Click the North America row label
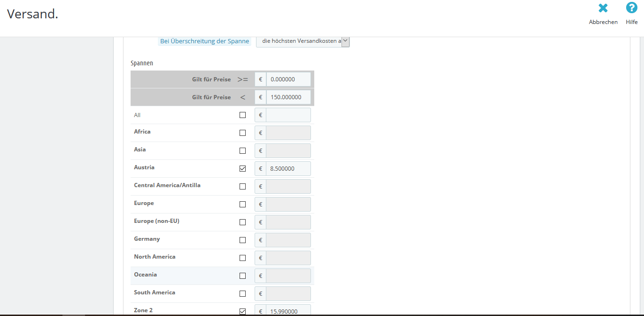644x316 pixels. 155,257
